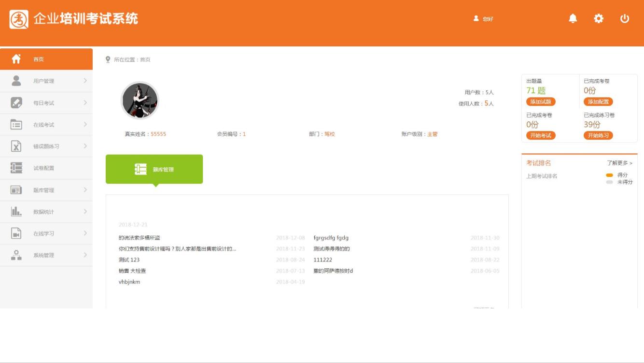The image size is (644, 363).
Task: Click the 添加试题 button
Action: pos(541,102)
